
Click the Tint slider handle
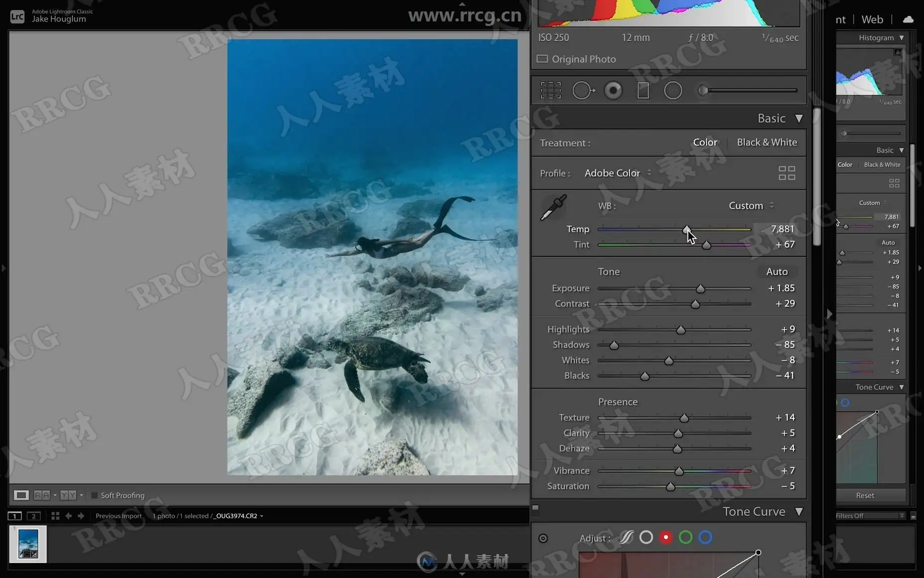click(706, 245)
